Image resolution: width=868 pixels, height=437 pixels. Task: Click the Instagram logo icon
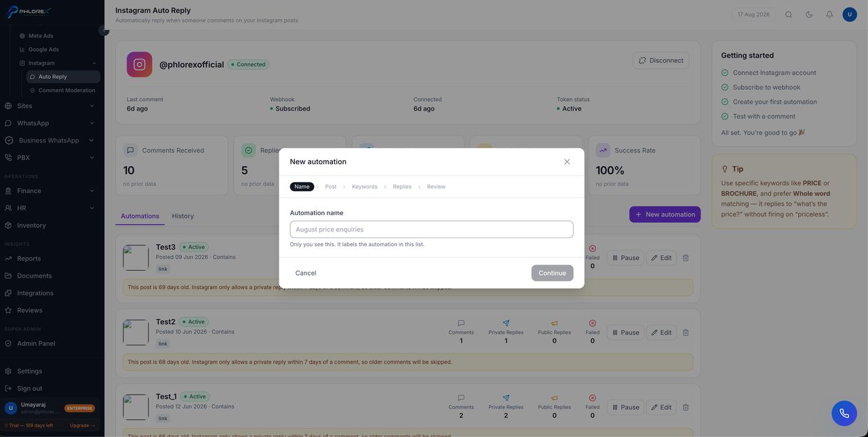(x=139, y=64)
